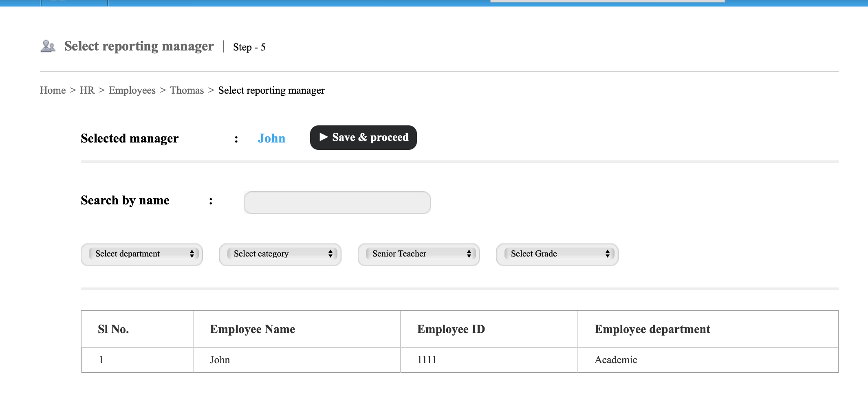This screenshot has height=399, width=868.
Task: Click the Select reporting manager breadcrumb text
Action: tap(271, 90)
